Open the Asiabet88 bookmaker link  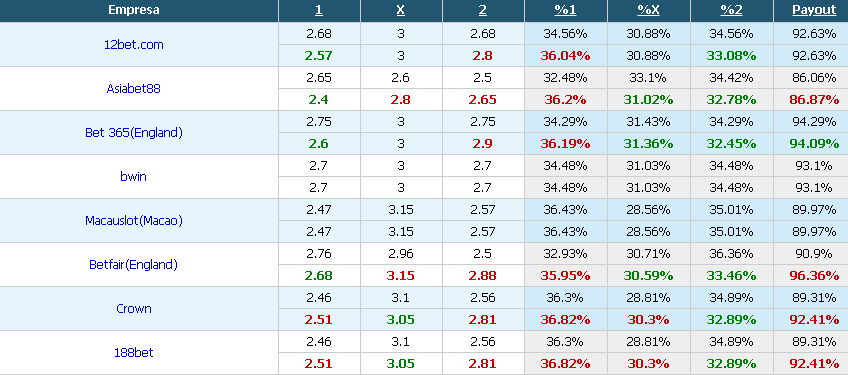pyautogui.click(x=134, y=89)
